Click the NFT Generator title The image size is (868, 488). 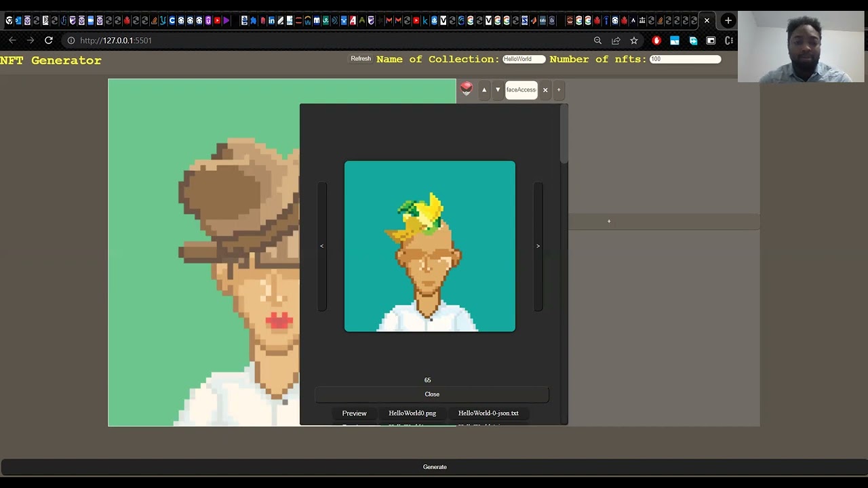coord(51,60)
